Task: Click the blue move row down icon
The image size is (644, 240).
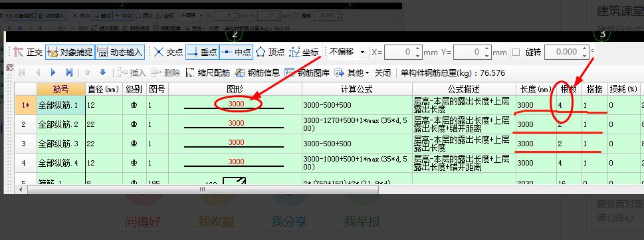Action: tap(102, 72)
